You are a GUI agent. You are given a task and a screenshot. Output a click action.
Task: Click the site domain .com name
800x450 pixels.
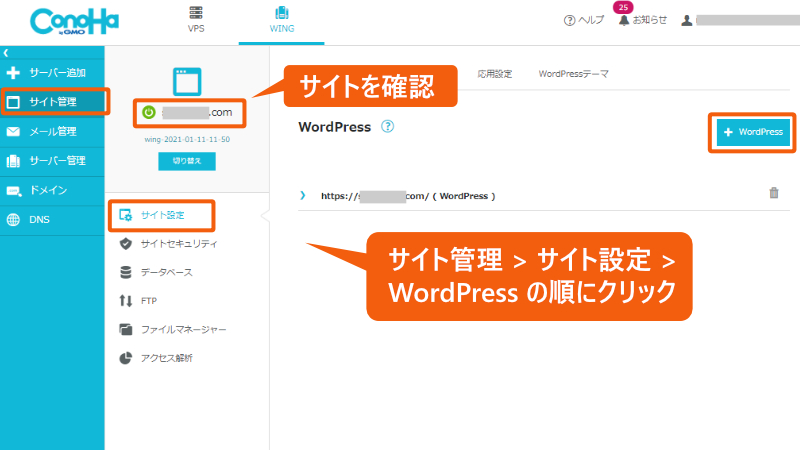(x=196, y=112)
